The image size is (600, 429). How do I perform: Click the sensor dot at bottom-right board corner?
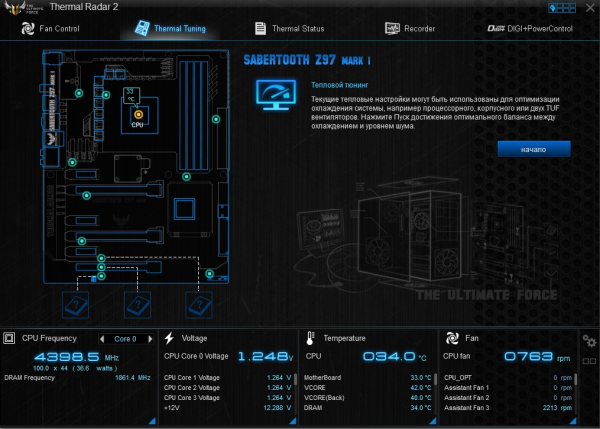(x=209, y=274)
